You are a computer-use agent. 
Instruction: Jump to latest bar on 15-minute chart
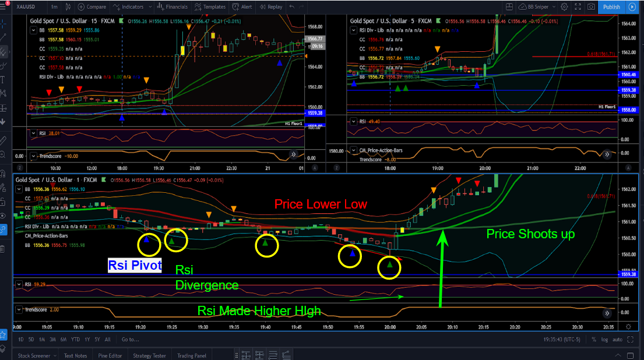click(x=293, y=154)
